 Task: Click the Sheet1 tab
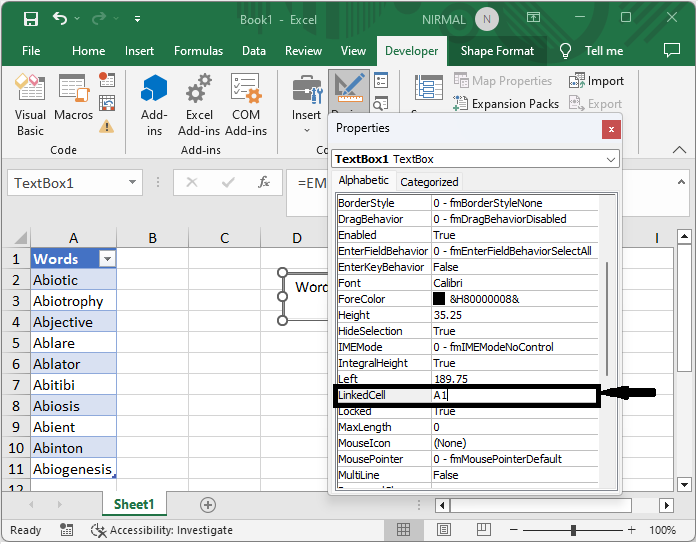point(134,504)
